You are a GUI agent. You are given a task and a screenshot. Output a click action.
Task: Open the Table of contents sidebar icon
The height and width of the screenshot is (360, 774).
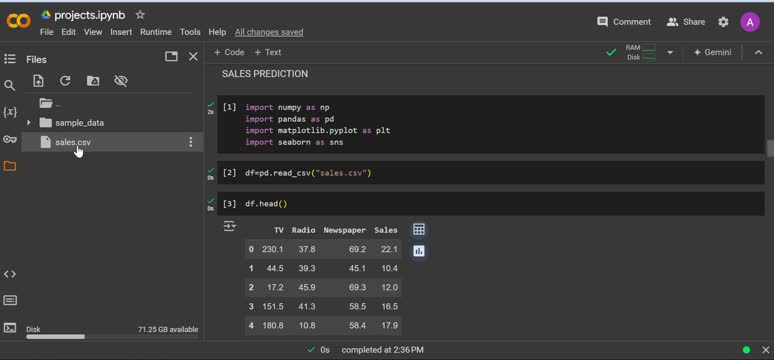[x=10, y=59]
